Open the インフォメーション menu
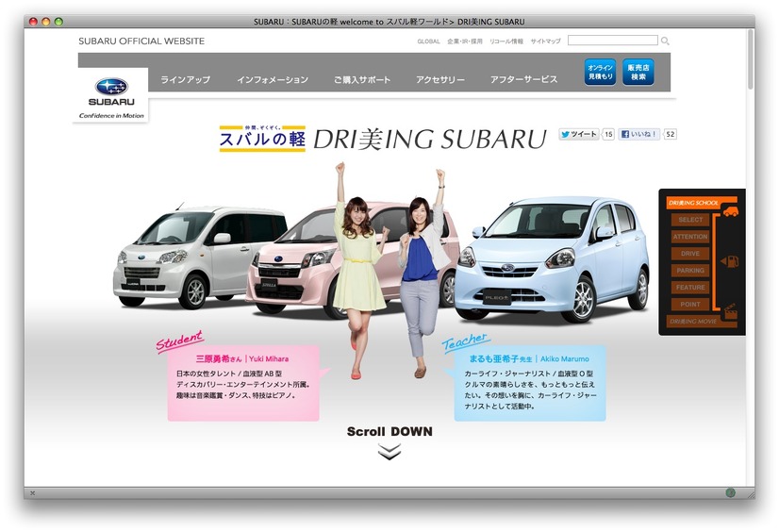This screenshot has height=532, width=779. pos(273,79)
